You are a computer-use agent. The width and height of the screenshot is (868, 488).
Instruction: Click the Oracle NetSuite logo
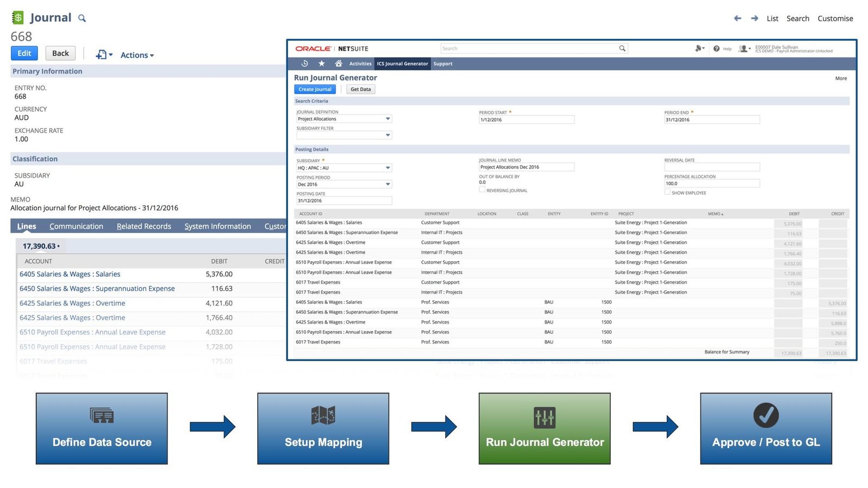click(331, 49)
